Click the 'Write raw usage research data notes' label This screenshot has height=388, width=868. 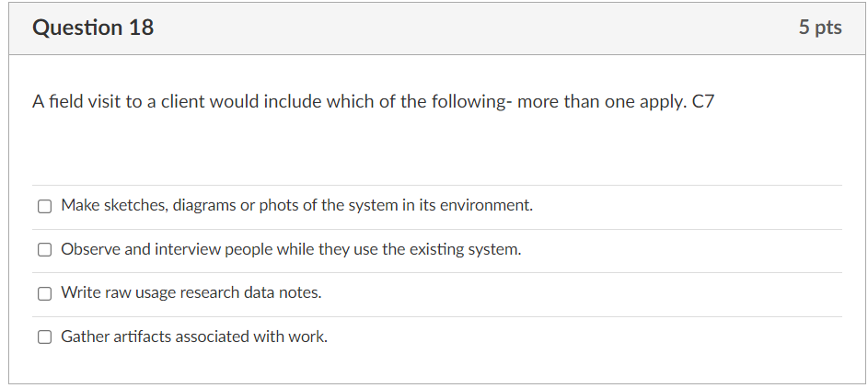tap(191, 292)
